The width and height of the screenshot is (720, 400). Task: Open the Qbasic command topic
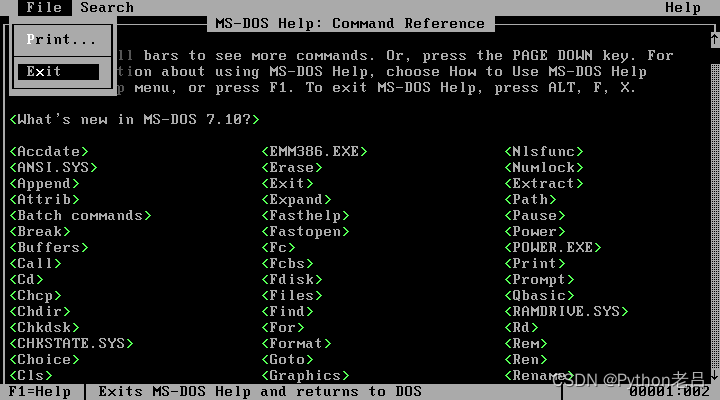click(540, 296)
